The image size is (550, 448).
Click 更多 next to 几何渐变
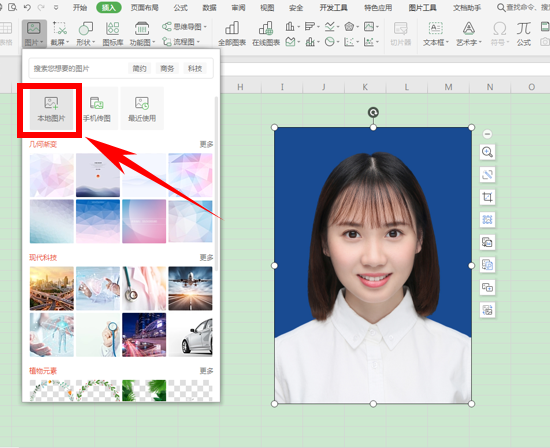click(x=206, y=144)
